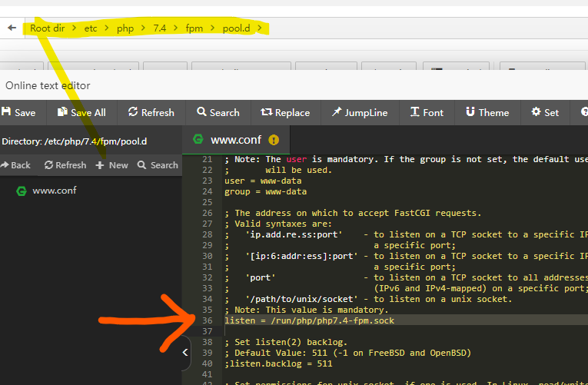588x385 pixels.
Task: Open the Set settings option
Action: (545, 112)
